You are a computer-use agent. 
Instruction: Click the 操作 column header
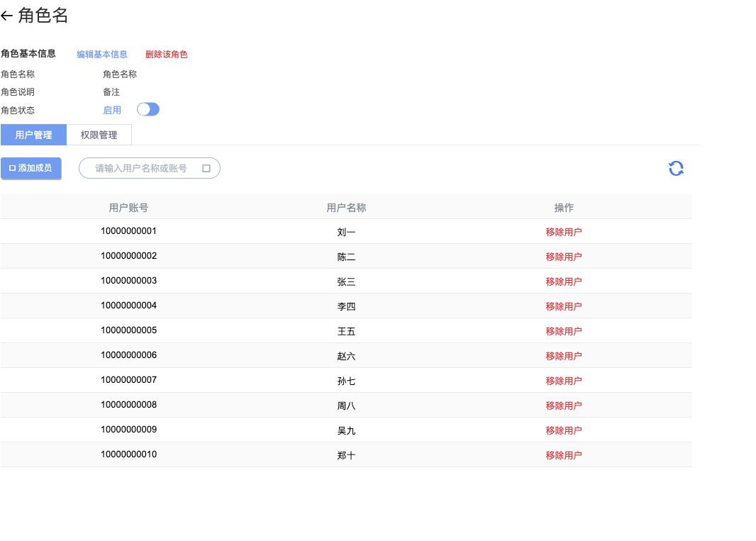point(564,208)
